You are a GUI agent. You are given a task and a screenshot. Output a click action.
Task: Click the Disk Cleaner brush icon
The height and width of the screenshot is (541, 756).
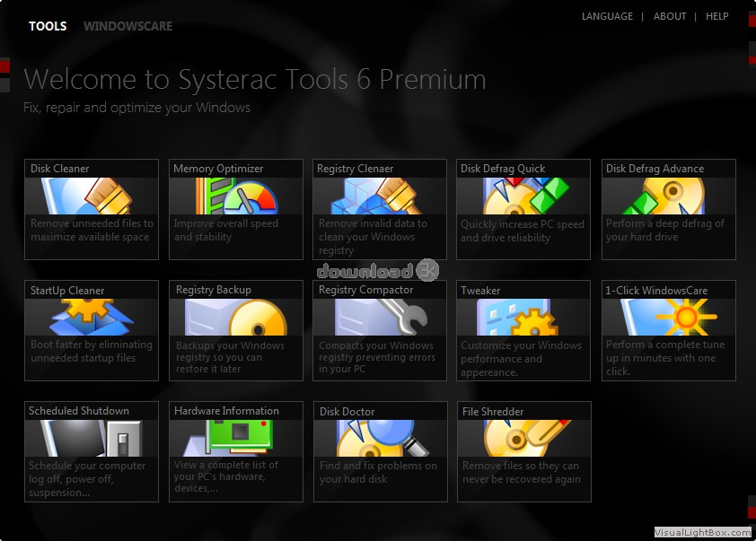click(x=88, y=196)
